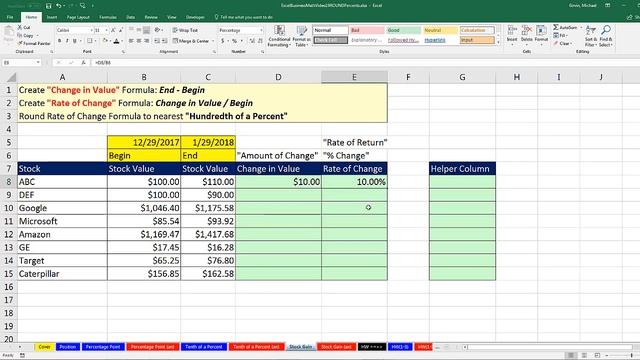Expand the Name Box dropdown
640x360 pixels.
pos(38,62)
